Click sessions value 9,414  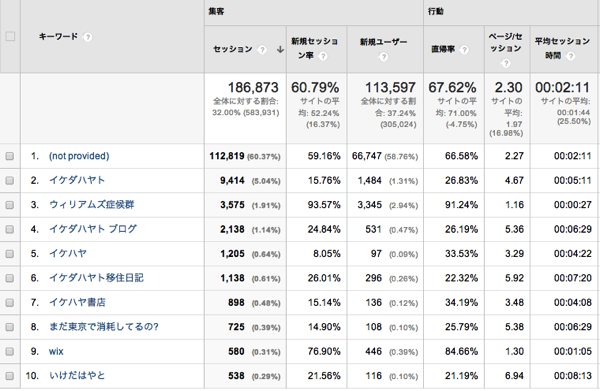232,180
